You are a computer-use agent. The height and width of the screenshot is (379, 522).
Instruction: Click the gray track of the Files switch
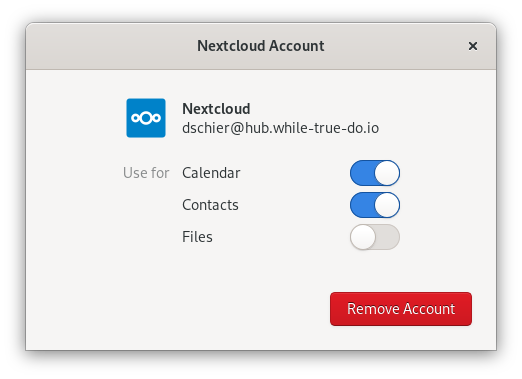tap(388, 237)
